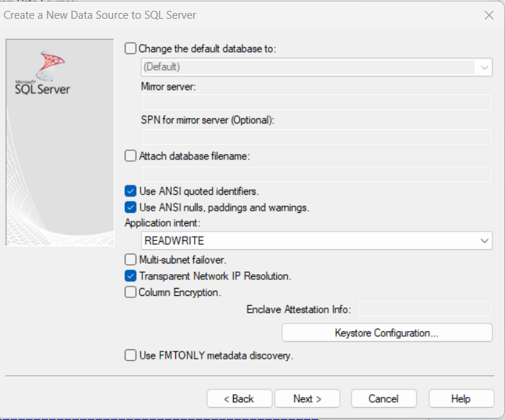Turn on Multi-subnet failover
Screen dimensions: 505x420
[x=131, y=259]
